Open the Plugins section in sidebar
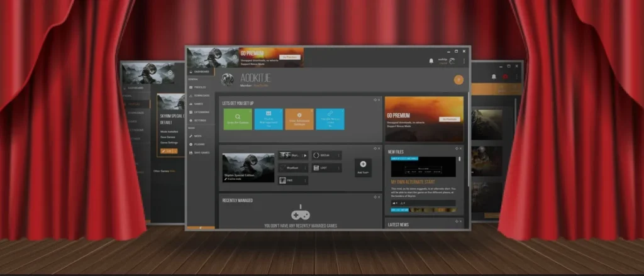The height and width of the screenshot is (276, 644). pyautogui.click(x=201, y=144)
